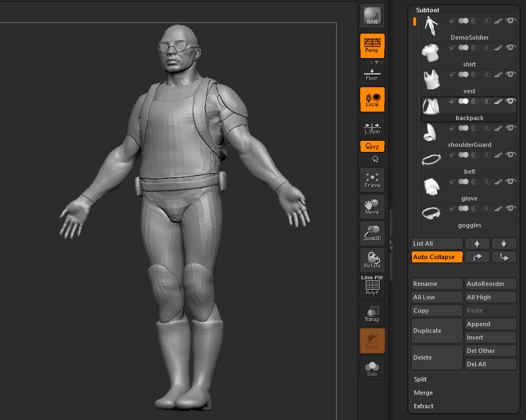This screenshot has width=526, height=420.
Task: Toggle the Floor grid icon
Action: pos(372,73)
